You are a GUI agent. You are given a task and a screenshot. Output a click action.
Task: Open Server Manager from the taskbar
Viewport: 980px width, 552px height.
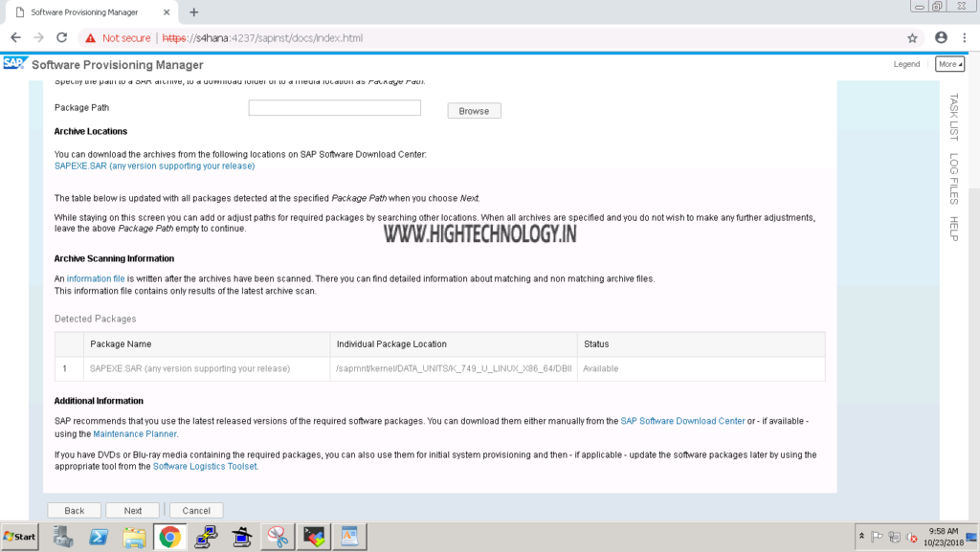click(62, 537)
